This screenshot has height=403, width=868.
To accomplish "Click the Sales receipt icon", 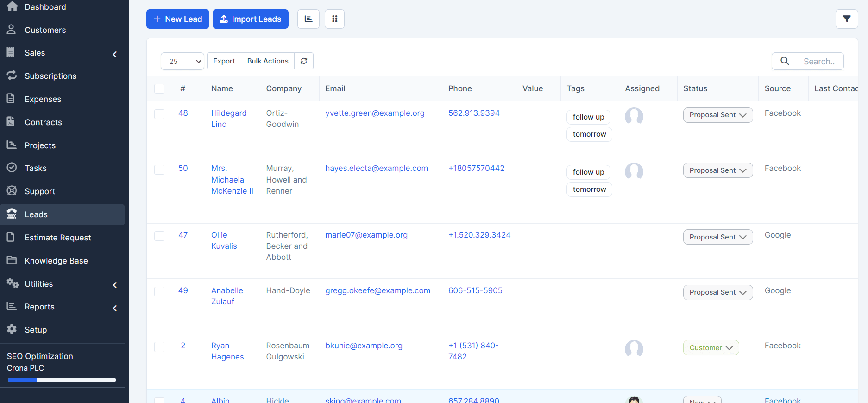I will [x=11, y=52].
